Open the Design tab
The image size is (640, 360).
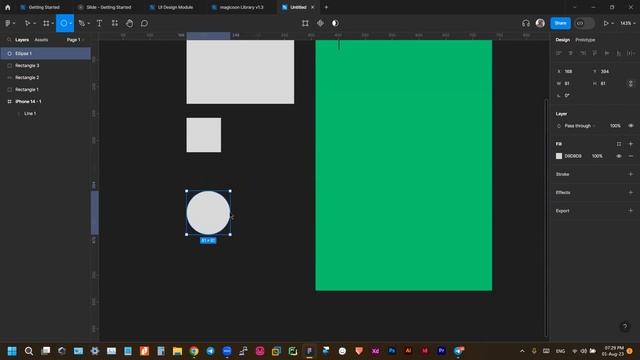[562, 40]
